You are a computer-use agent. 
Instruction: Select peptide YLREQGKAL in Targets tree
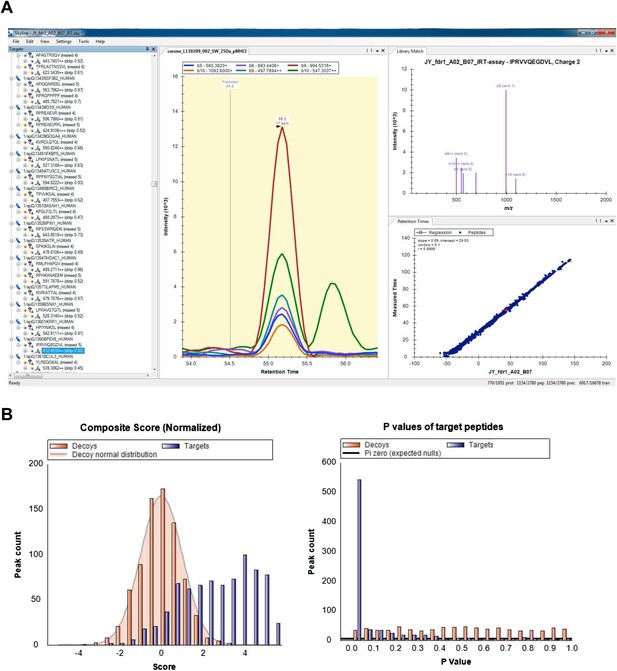coord(56,362)
